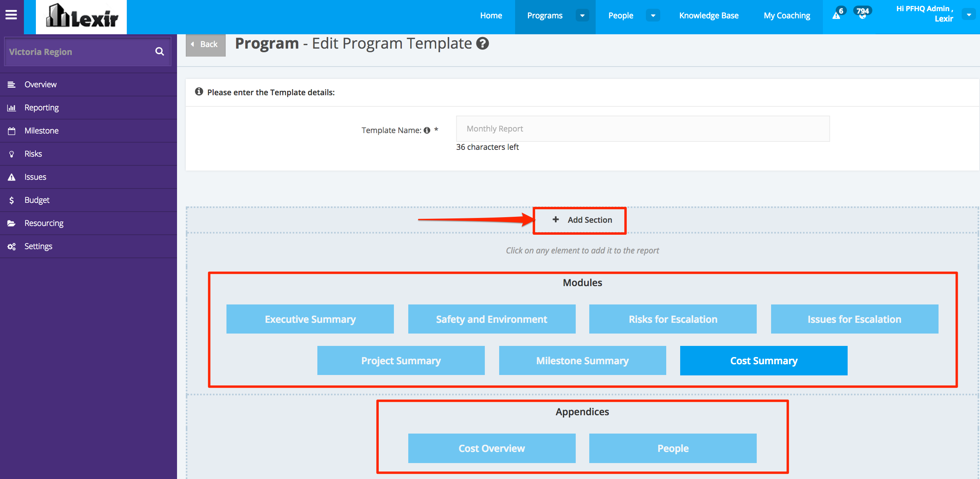
Task: Add the Cost Summary module
Action: 764,361
